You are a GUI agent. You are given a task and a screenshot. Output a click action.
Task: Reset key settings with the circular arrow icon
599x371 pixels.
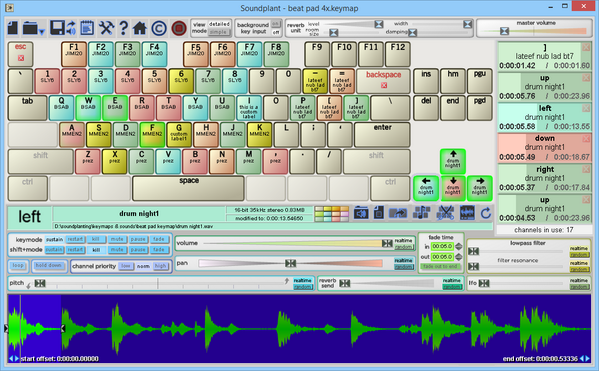(x=486, y=213)
